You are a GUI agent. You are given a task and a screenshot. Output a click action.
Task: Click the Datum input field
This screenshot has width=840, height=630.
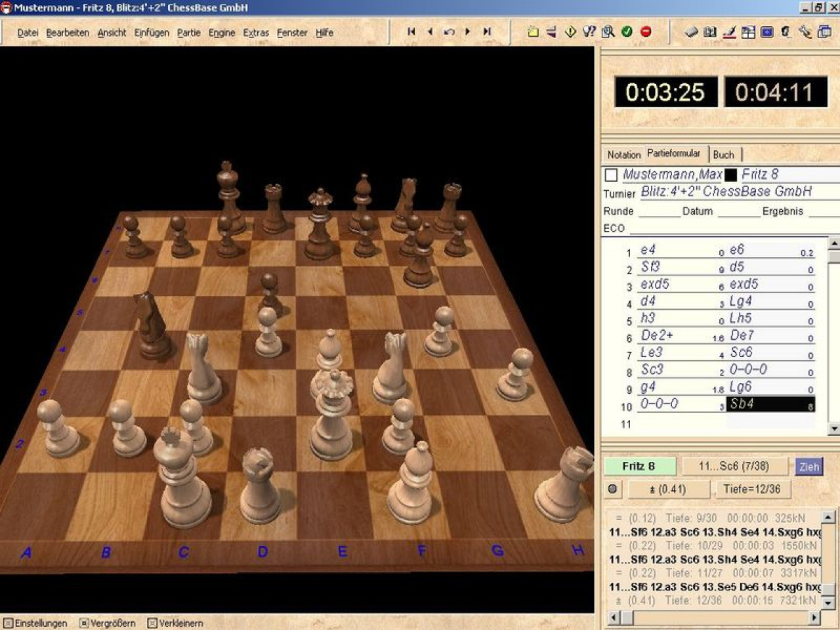(x=739, y=211)
